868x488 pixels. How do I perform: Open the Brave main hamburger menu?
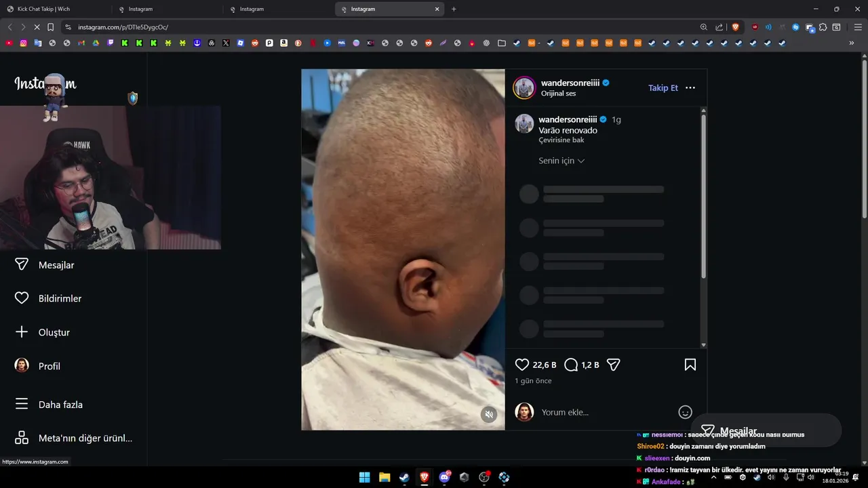pyautogui.click(x=858, y=27)
